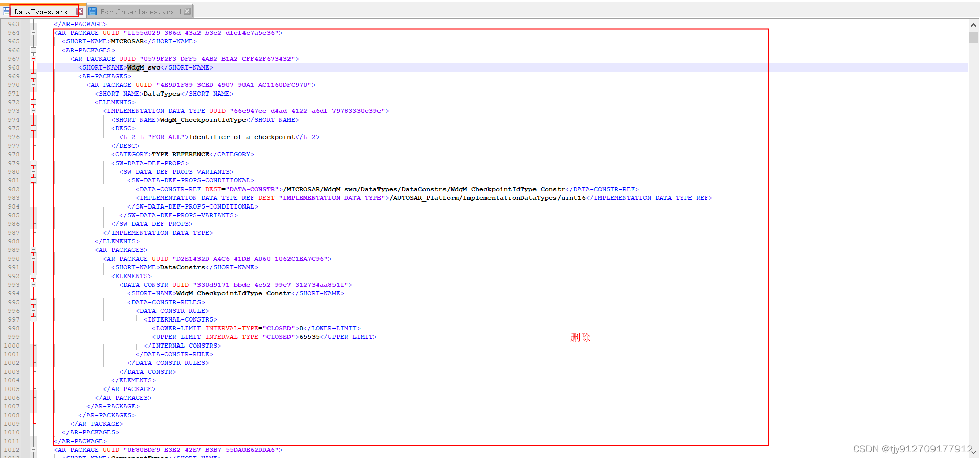
Task: Collapse the fold marker at line 970
Action: (x=34, y=85)
